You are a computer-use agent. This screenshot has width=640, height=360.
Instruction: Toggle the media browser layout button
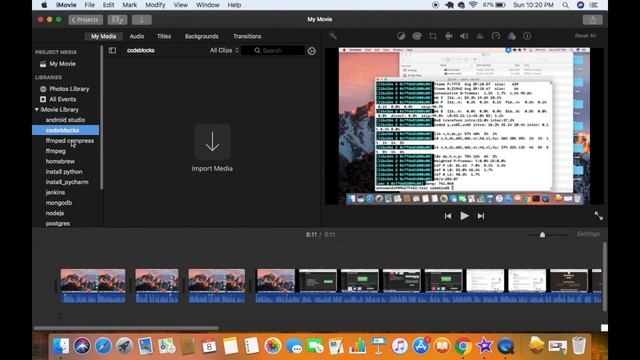pos(117,20)
